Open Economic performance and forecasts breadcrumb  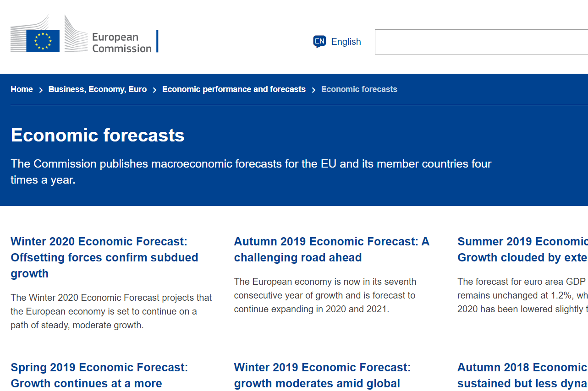pos(234,89)
